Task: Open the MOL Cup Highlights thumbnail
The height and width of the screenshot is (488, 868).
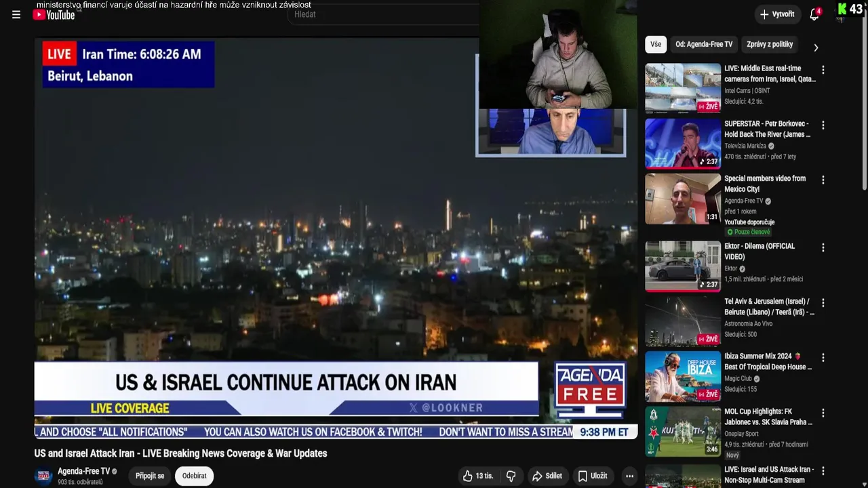Action: coord(683,432)
